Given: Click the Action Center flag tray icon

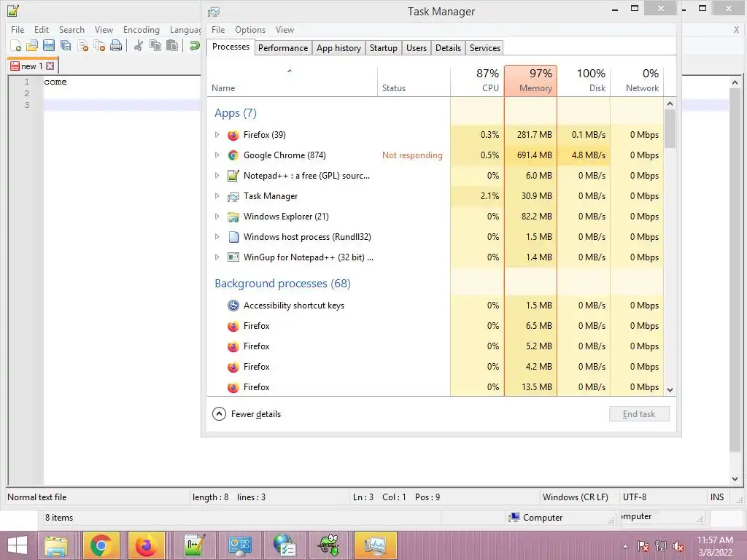Looking at the screenshot, I should (643, 546).
